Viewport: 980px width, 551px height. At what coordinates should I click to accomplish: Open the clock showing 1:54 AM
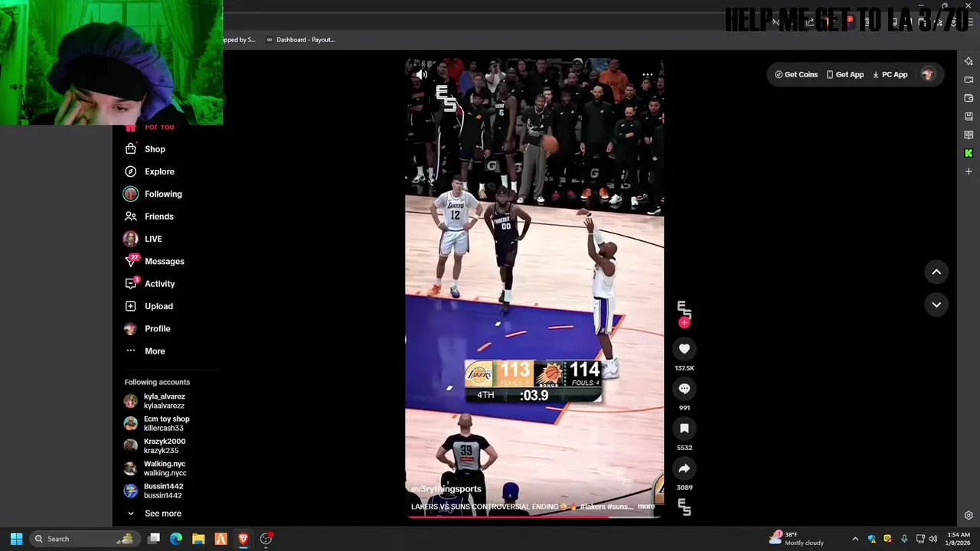pos(958,539)
